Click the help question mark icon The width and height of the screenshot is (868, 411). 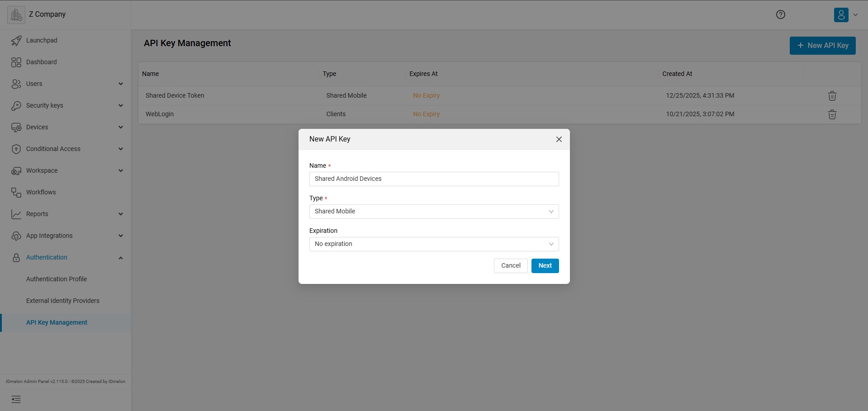(780, 14)
